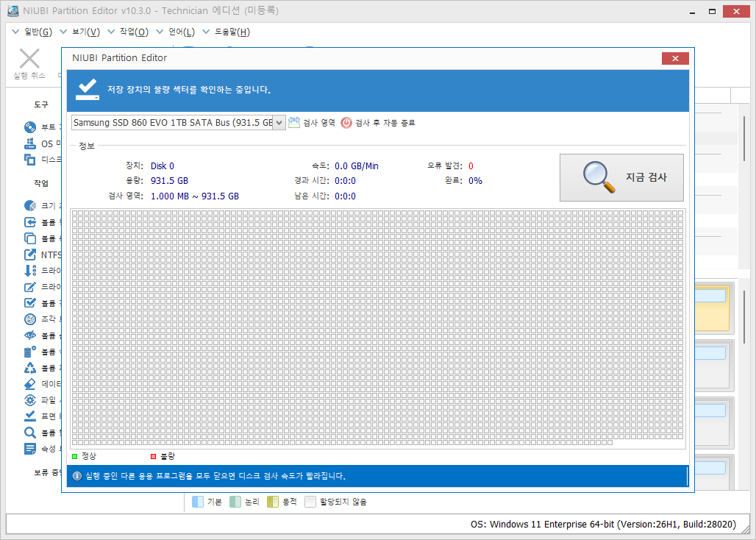The height and width of the screenshot is (540, 756).
Task: Open the 일반(G) menu
Action: point(38,32)
